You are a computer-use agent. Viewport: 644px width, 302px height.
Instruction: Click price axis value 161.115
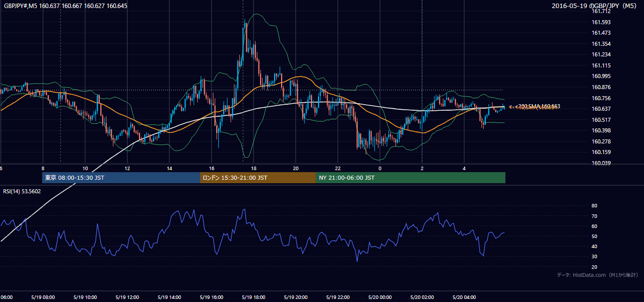601,65
